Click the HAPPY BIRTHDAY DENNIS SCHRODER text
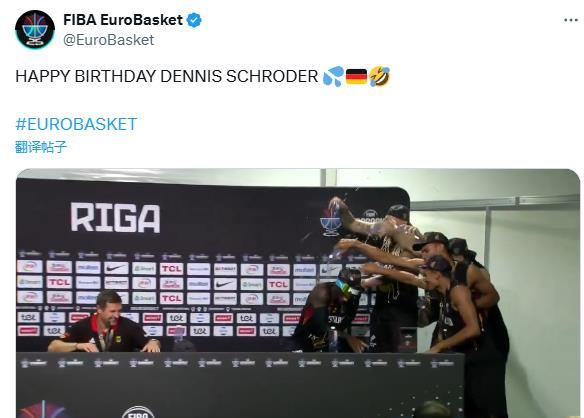The width and height of the screenshot is (584, 418). (x=166, y=76)
